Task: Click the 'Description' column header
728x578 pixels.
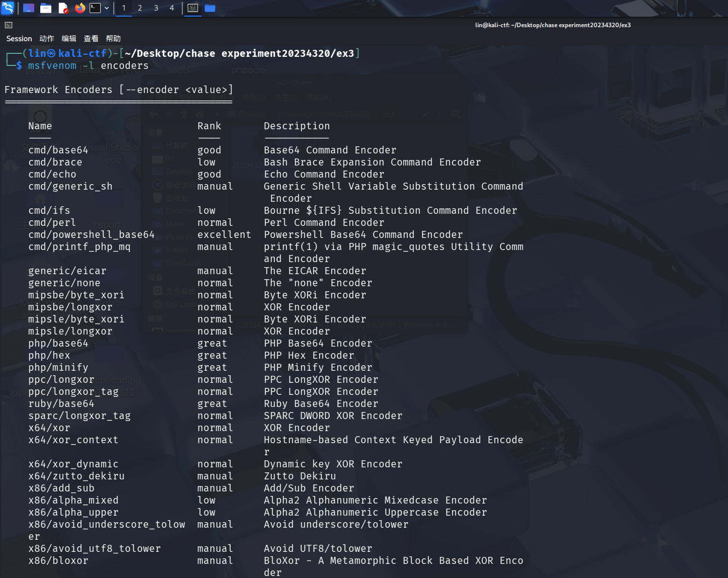Action: [297, 126]
